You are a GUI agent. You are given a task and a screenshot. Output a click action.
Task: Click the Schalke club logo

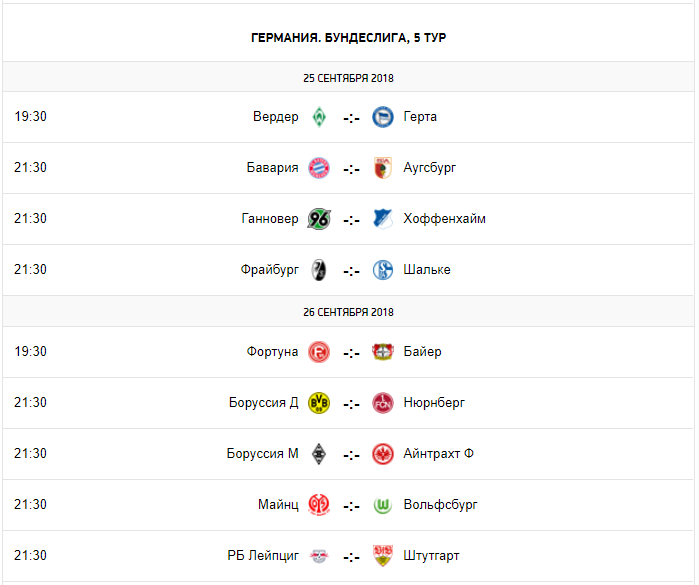[382, 269]
